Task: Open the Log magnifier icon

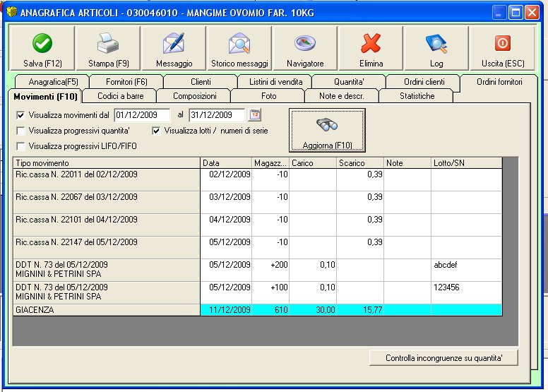Action: pyautogui.click(x=436, y=44)
